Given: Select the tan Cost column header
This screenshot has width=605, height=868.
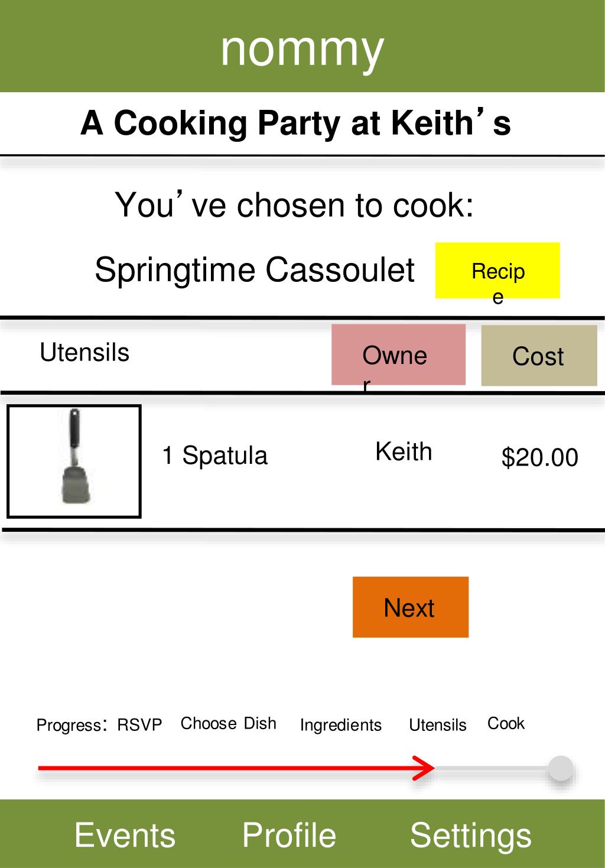Looking at the screenshot, I should click(x=539, y=356).
